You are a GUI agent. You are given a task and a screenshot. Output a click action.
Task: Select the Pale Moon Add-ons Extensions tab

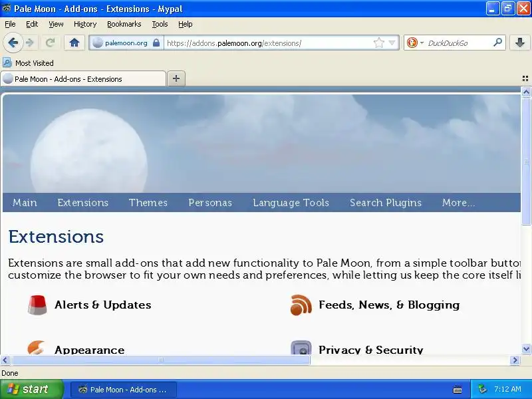tap(84, 78)
